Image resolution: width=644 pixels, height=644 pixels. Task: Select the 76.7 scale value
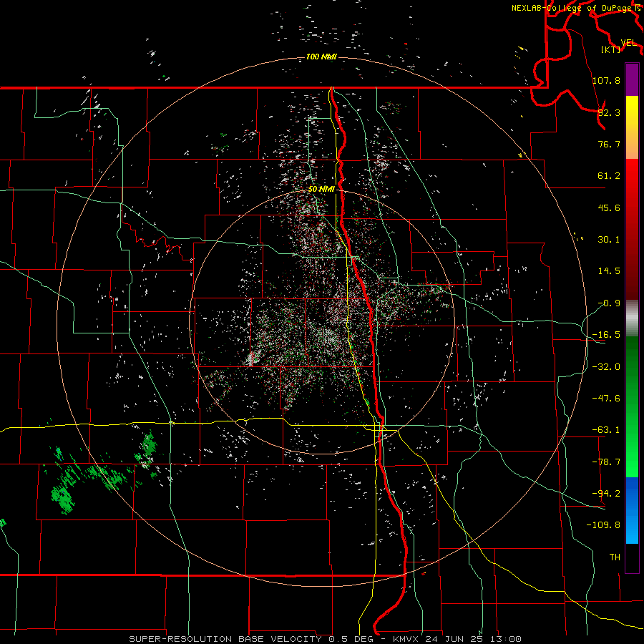pos(609,144)
